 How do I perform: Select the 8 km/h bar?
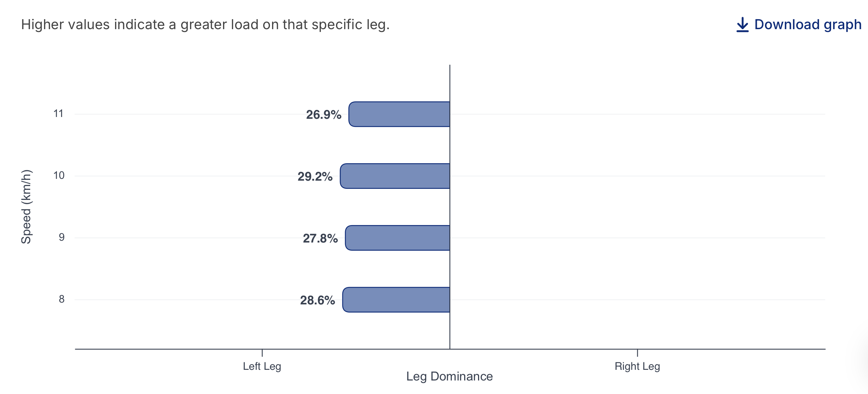pos(396,300)
